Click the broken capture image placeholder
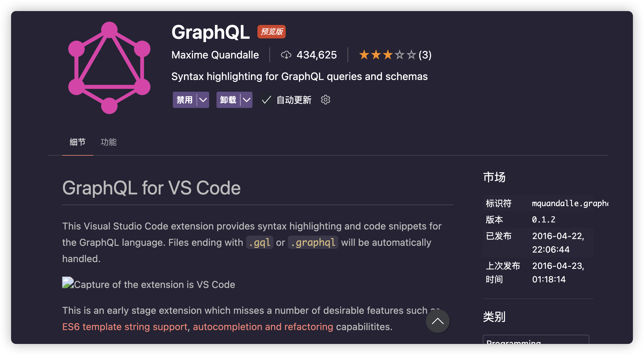Screen dimensions: 644x355 pyautogui.click(x=68, y=283)
